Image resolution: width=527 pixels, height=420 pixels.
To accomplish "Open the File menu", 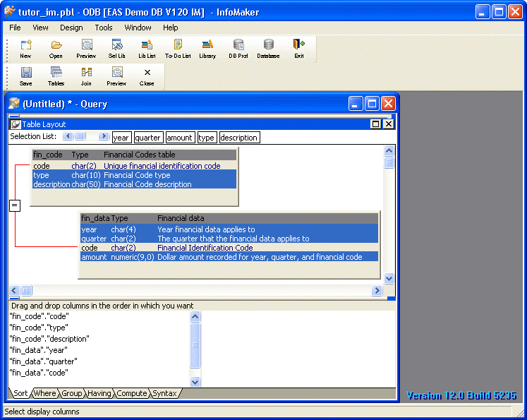I will coord(15,28).
